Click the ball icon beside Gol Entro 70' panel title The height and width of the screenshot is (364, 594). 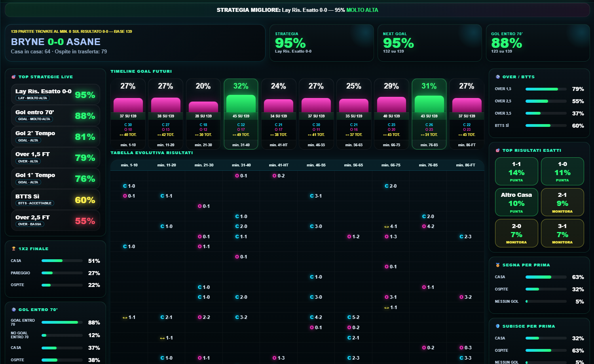click(13, 310)
